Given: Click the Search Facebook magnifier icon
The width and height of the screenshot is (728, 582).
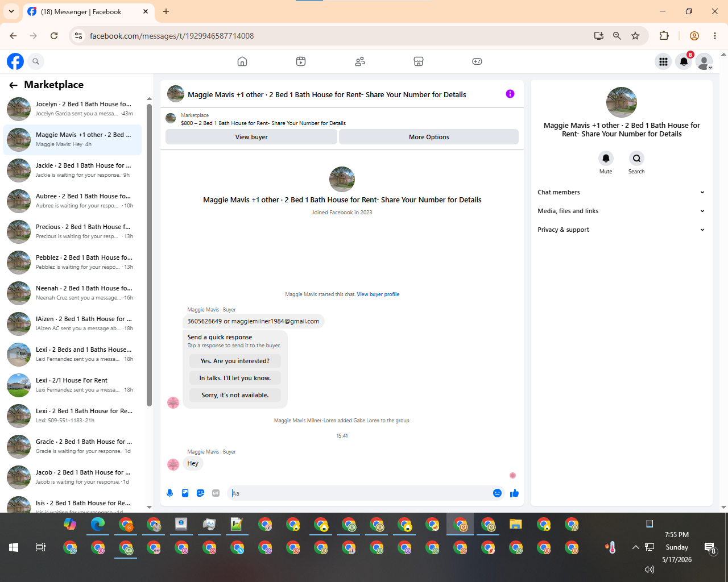Looking at the screenshot, I should (36, 61).
